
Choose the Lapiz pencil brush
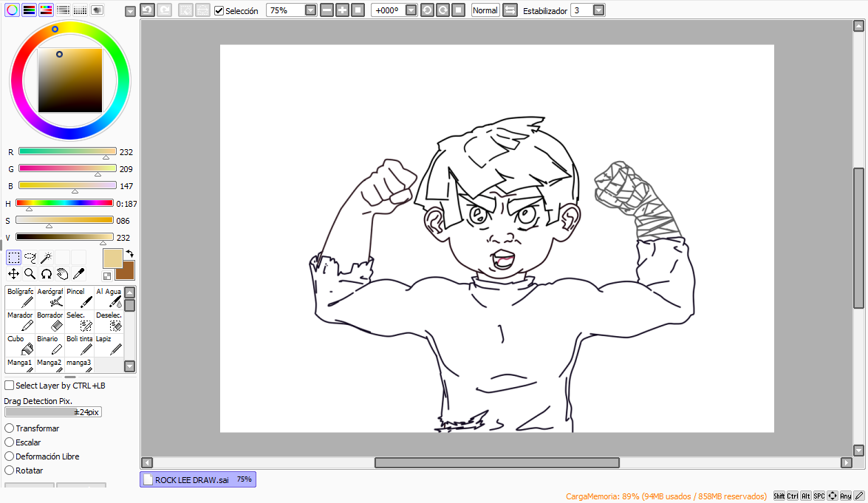(x=109, y=345)
